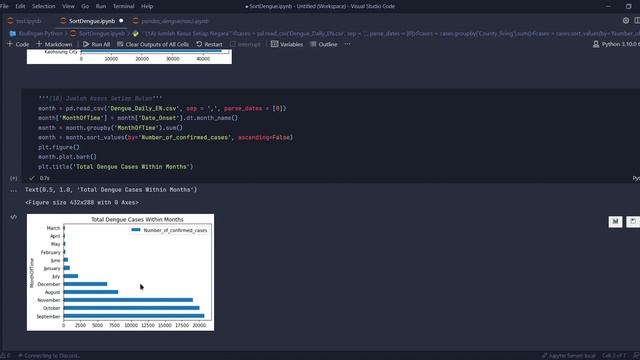Click the Kaohsiung City chart output above
Screen dimensions: 640x360
(129, 57)
